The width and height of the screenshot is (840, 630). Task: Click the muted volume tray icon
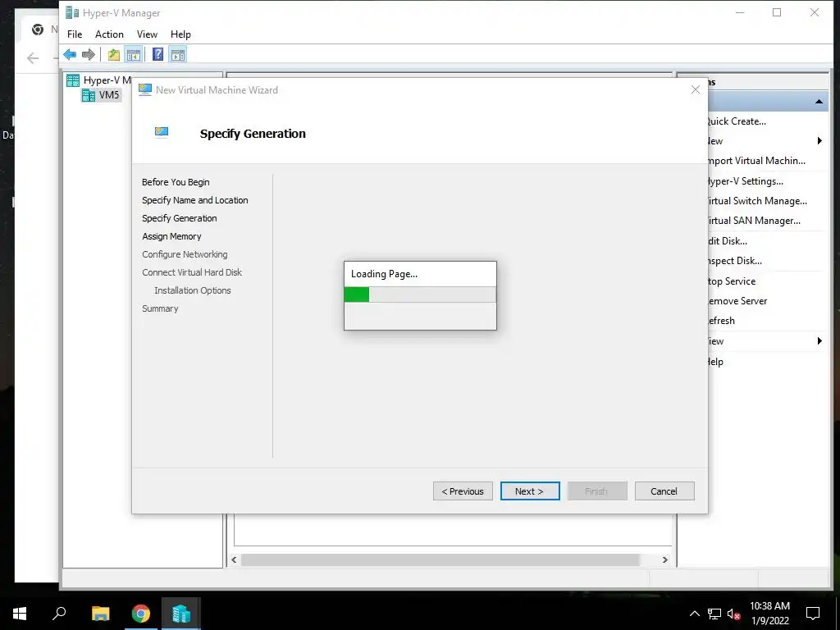(734, 614)
